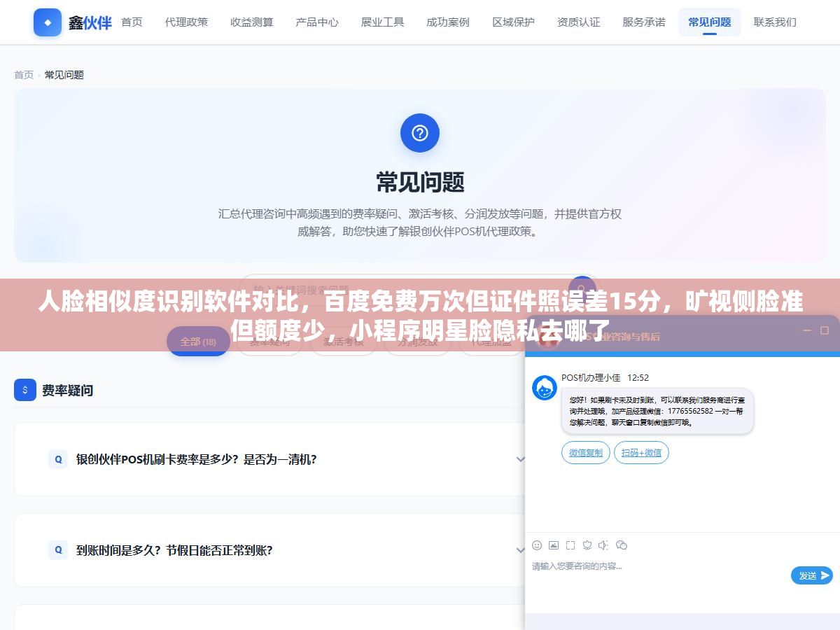Open 首页 in the top navigation
This screenshot has width=840, height=630.
pyautogui.click(x=132, y=22)
